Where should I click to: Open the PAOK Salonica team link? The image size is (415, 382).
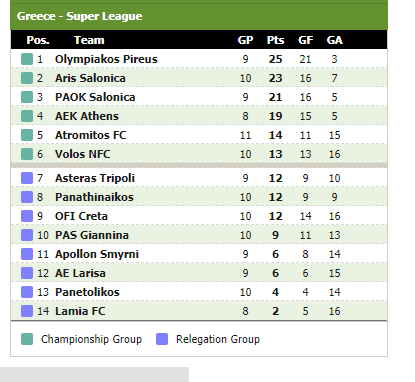95,97
